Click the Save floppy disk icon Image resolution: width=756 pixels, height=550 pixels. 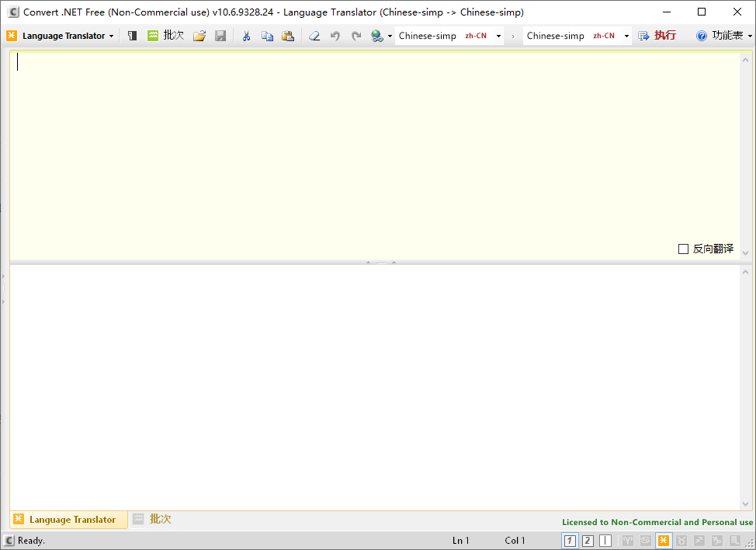[220, 36]
